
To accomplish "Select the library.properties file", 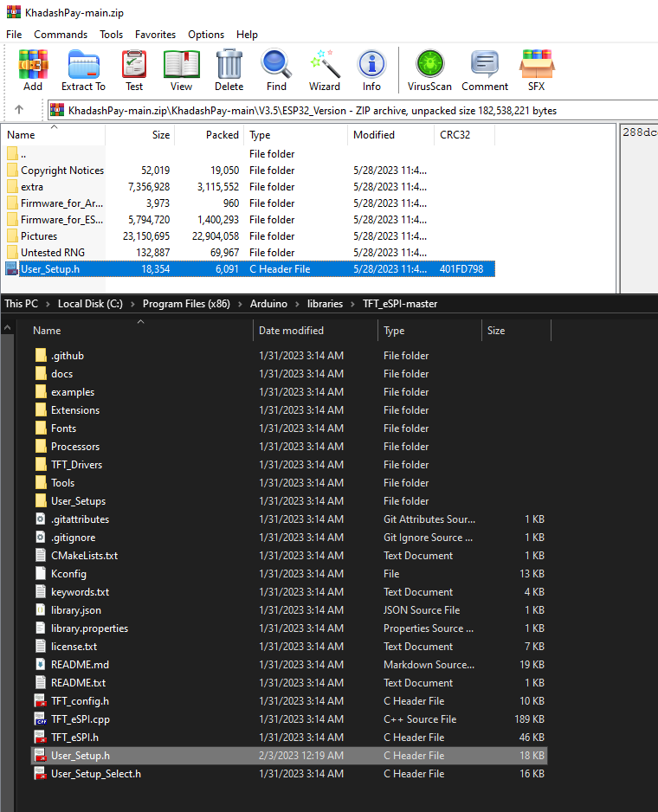I will click(x=289, y=628).
